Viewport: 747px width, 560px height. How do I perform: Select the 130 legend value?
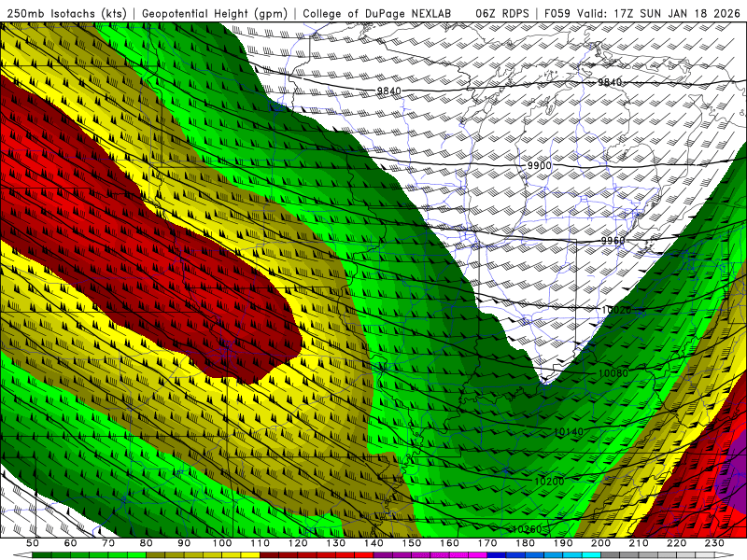pyautogui.click(x=336, y=543)
